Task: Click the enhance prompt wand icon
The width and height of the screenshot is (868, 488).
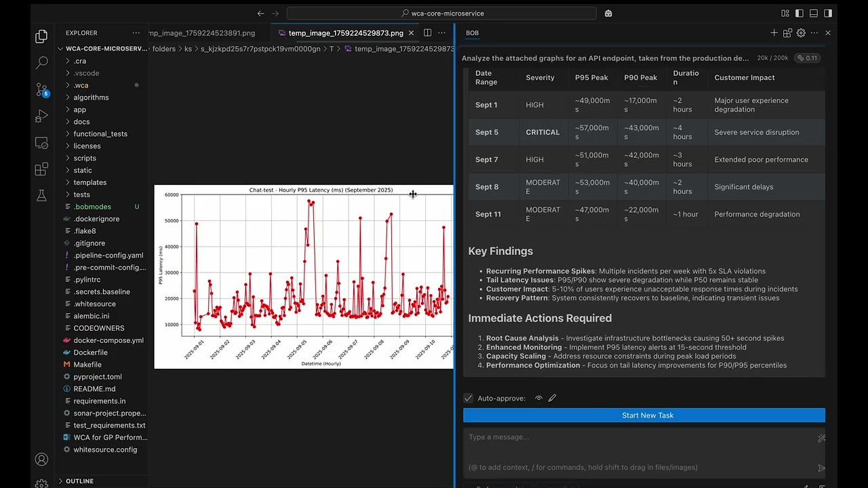Action: (821, 439)
